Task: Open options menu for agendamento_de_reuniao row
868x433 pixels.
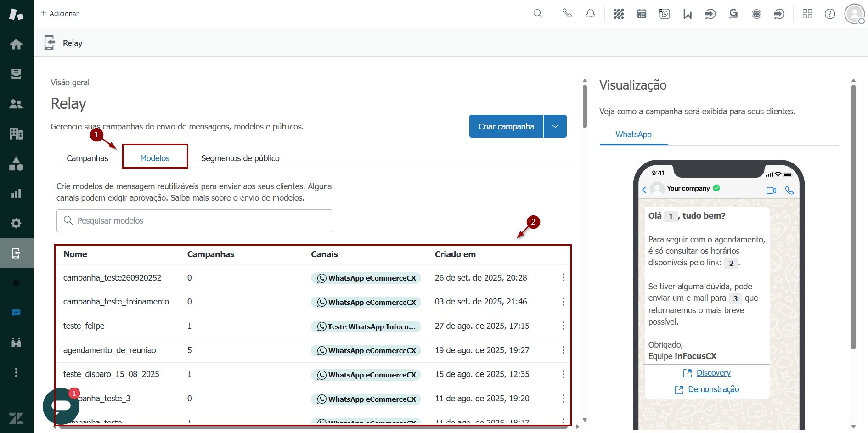Action: pyautogui.click(x=563, y=350)
